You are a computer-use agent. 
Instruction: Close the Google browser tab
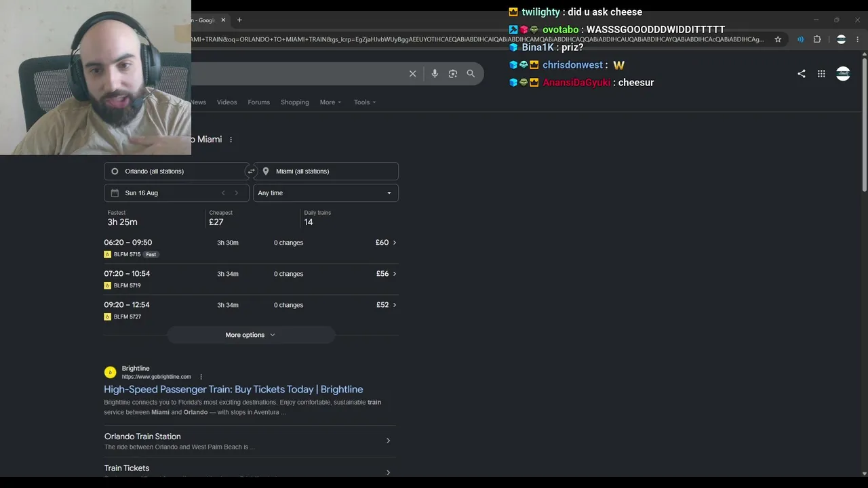click(x=223, y=20)
